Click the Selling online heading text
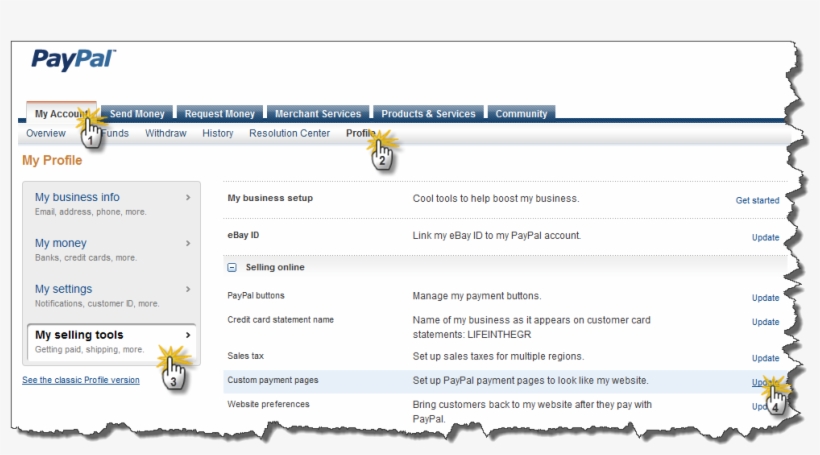This screenshot has height=455, width=820. (x=275, y=267)
